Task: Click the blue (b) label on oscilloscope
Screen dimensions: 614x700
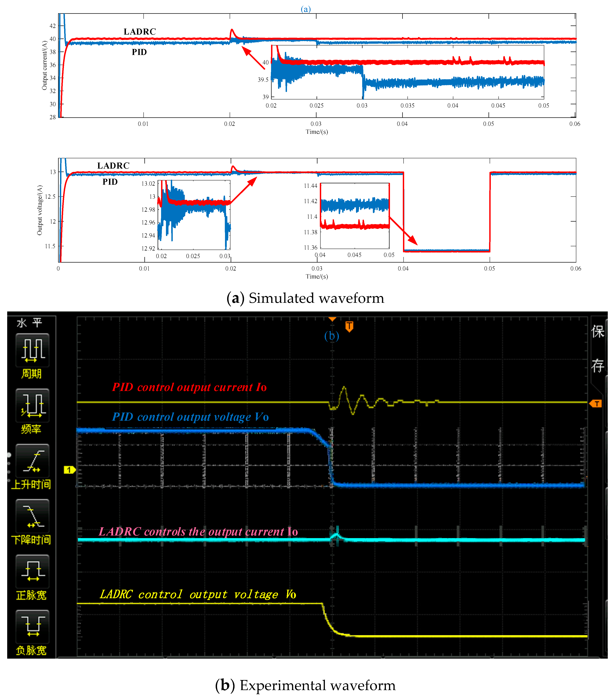Action: click(331, 336)
